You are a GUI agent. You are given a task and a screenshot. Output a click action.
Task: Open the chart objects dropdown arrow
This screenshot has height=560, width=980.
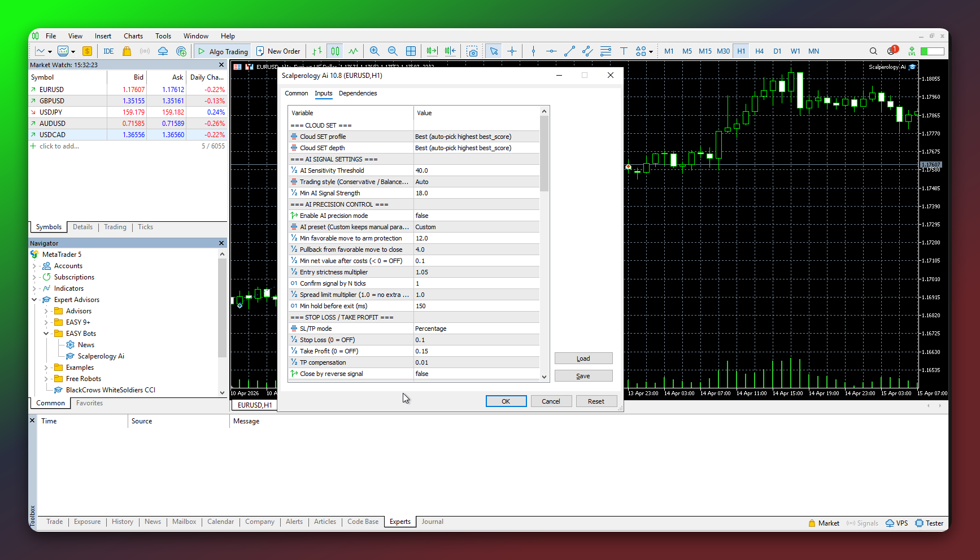click(x=651, y=51)
